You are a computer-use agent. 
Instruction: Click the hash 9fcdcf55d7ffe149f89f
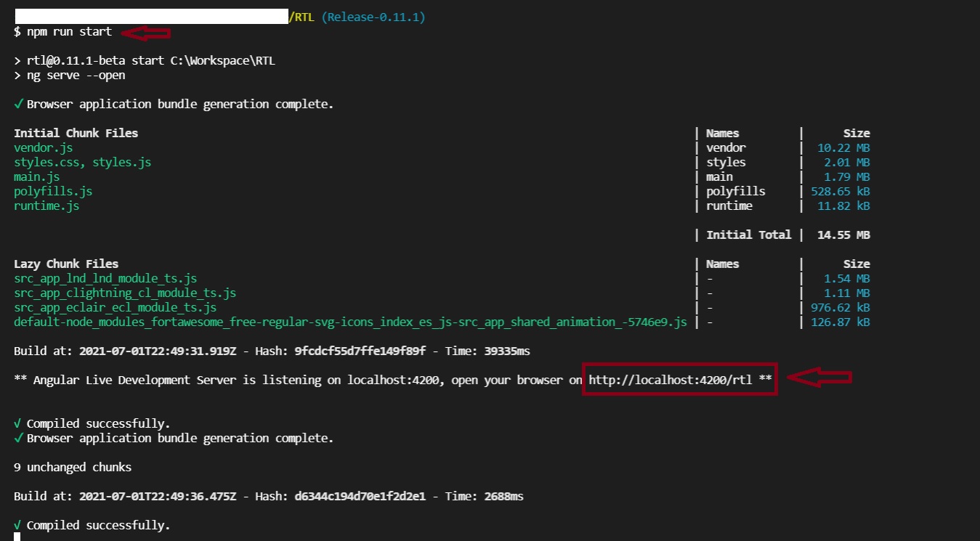[360, 351]
